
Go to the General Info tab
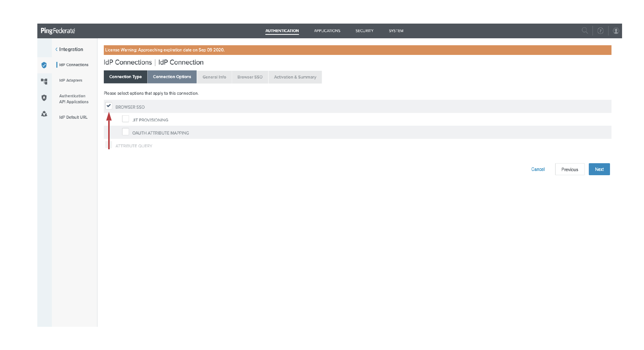click(214, 77)
